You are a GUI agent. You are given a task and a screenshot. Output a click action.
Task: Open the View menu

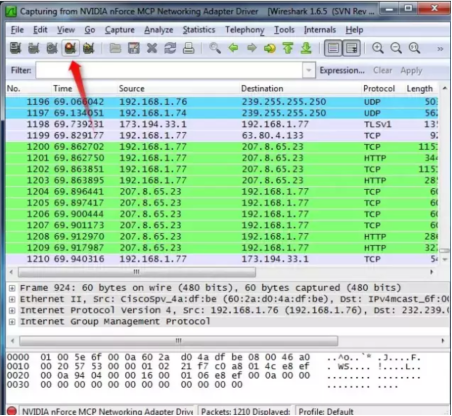[x=66, y=30]
